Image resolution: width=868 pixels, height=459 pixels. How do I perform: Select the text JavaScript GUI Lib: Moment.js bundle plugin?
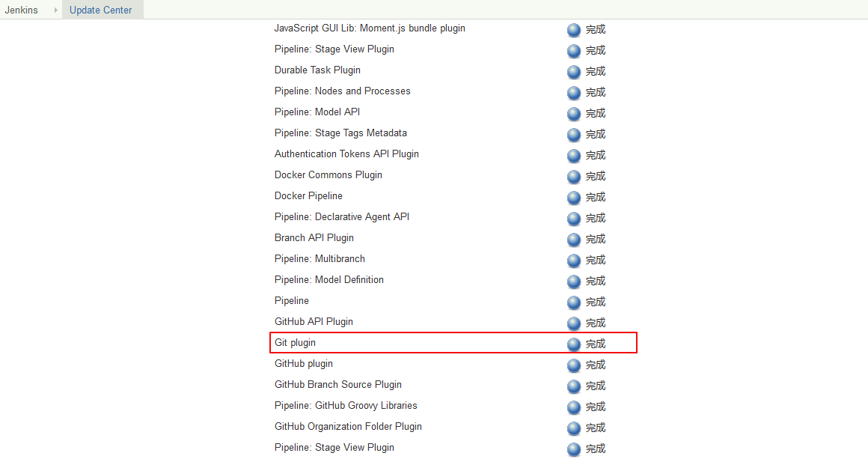(370, 28)
